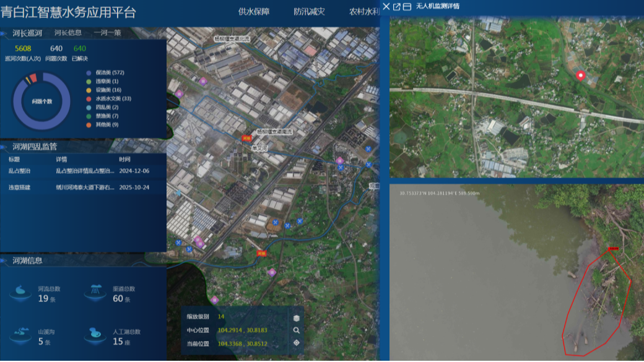Click the panel layout icon beside 无人机监测详情

pyautogui.click(x=407, y=7)
